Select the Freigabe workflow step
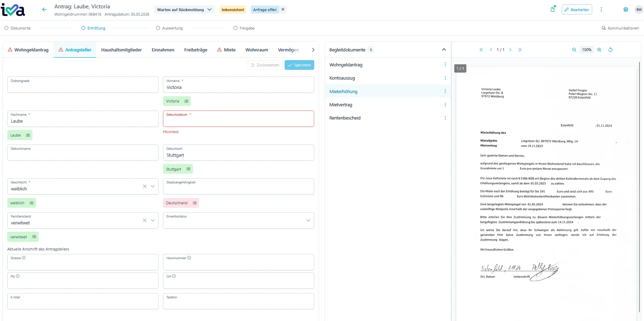 (x=244, y=28)
